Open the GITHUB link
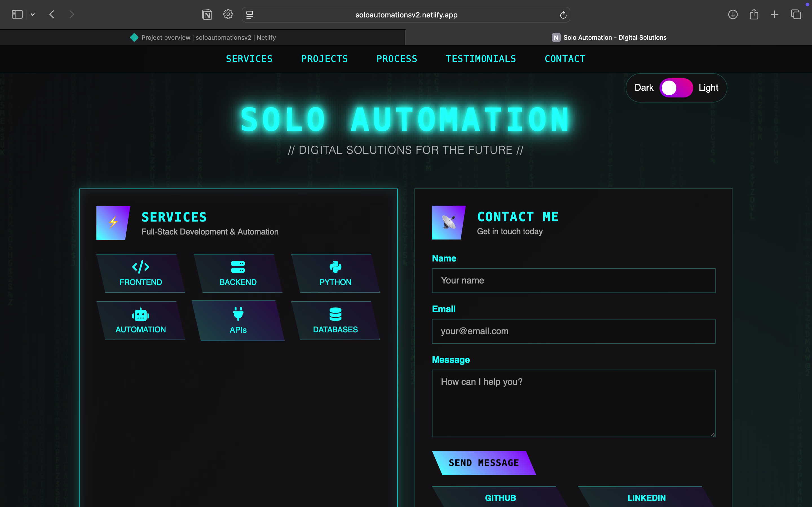812x507 pixels. click(500, 498)
